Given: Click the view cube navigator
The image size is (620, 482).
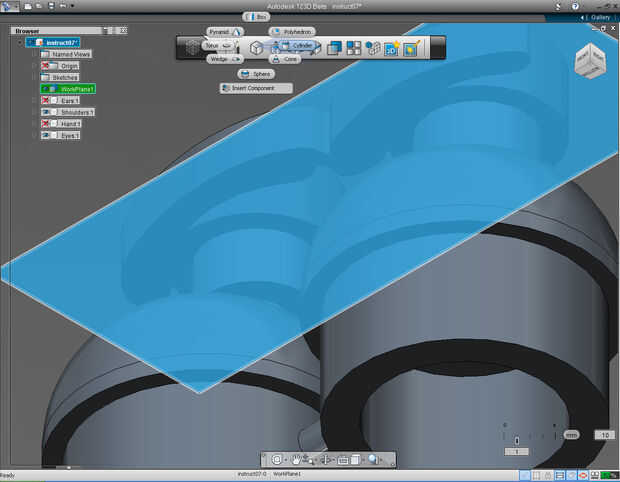Looking at the screenshot, I should coord(590,60).
